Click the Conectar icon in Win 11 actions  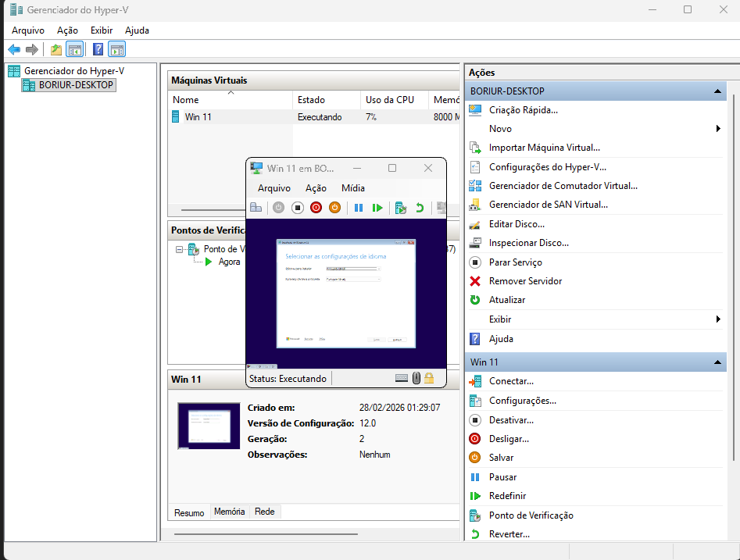click(x=475, y=381)
